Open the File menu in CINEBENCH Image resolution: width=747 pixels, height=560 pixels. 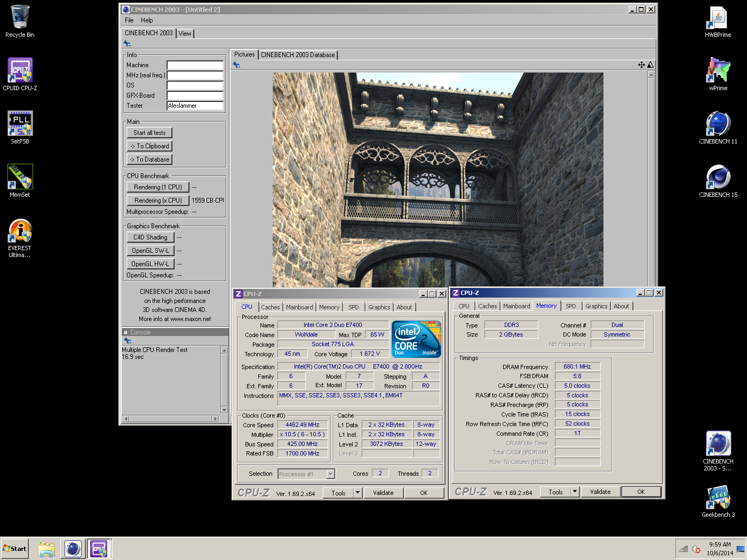(129, 20)
